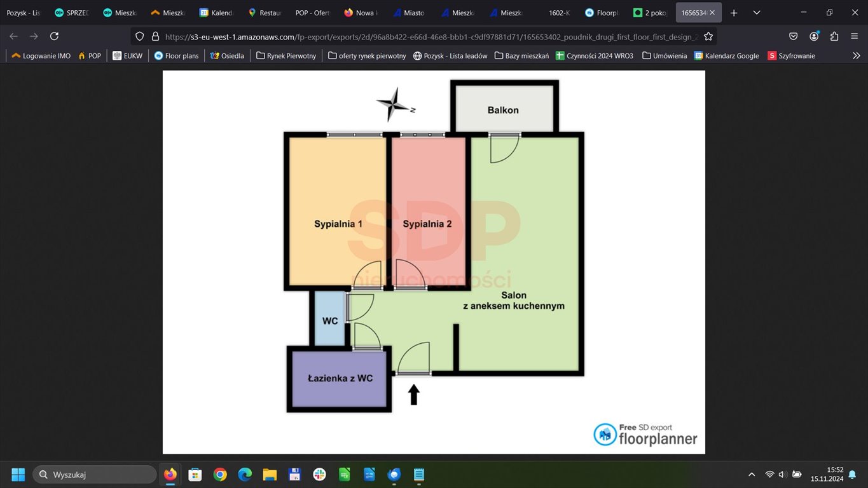Go back to the previous page
The height and width of the screenshot is (488, 868).
[x=14, y=36]
